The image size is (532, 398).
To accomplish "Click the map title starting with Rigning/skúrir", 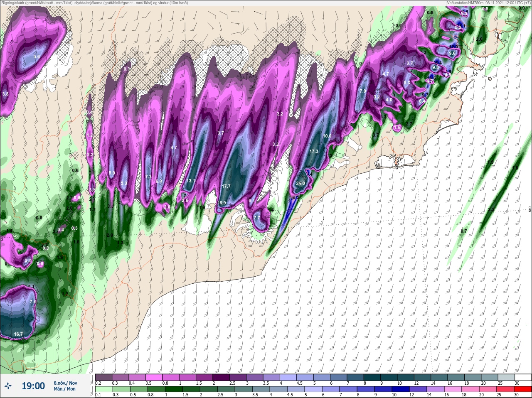I will (94, 3).
